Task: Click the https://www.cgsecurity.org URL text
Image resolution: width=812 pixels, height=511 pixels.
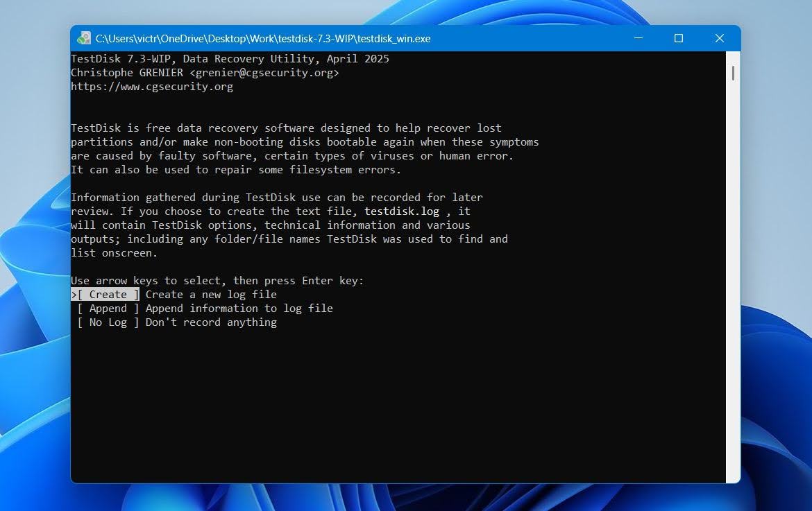Action: point(152,87)
